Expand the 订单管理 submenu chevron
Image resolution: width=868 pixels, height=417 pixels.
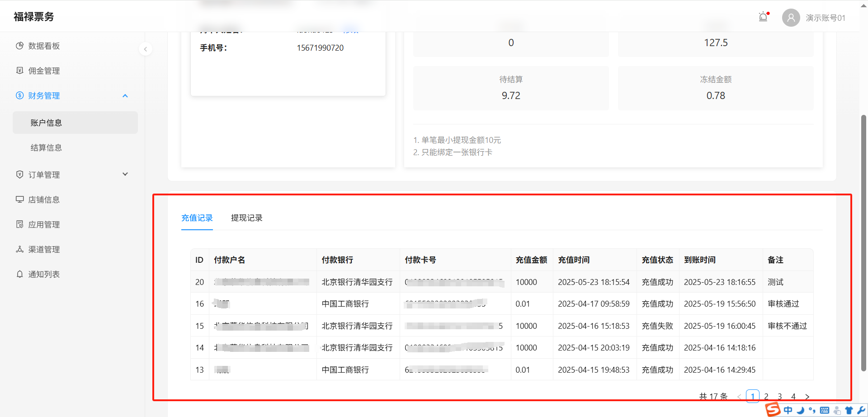(x=125, y=174)
